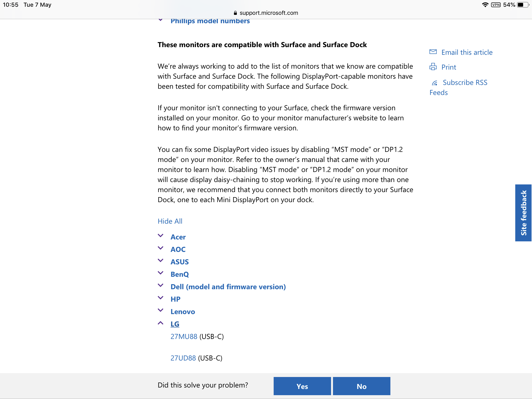This screenshot has height=399, width=532.
Task: Click the Hide All link
Action: (x=170, y=221)
